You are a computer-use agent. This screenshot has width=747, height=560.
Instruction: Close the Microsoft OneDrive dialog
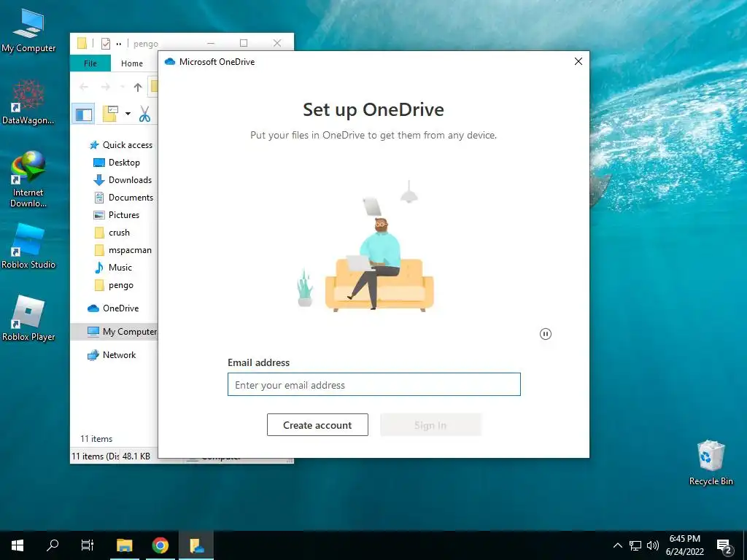pyautogui.click(x=578, y=61)
